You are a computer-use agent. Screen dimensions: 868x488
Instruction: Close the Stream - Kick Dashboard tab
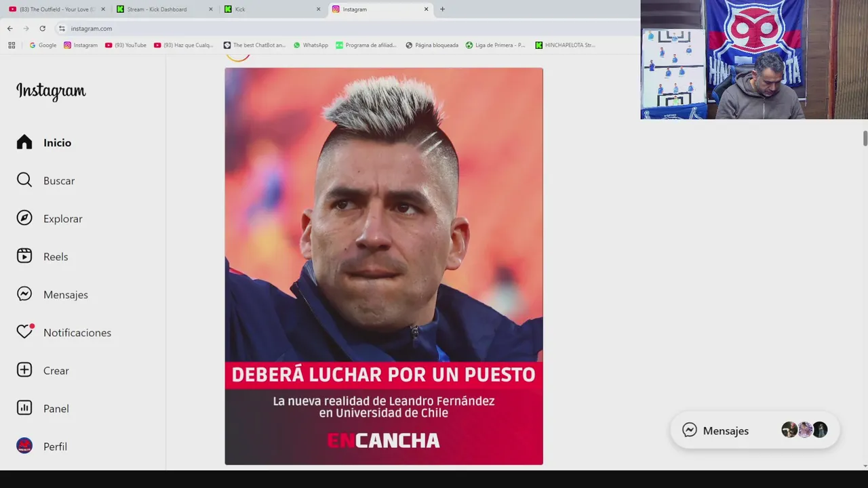210,9
